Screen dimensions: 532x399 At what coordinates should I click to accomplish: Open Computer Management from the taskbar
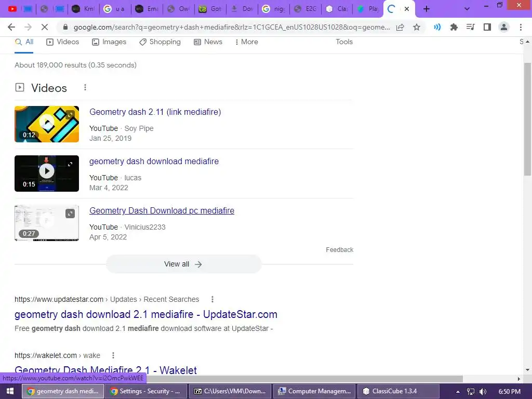(x=314, y=391)
